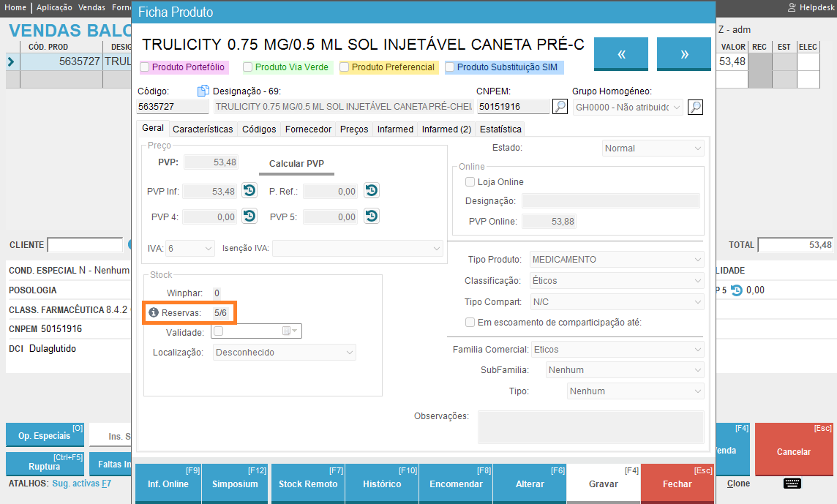Open Grupo Homogéneo magnifier search

point(695,108)
